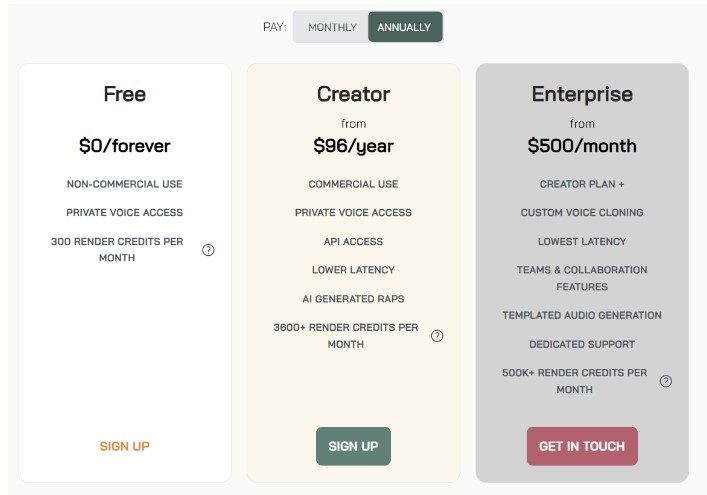Click Templated Audio Generation feature
Screen dimensions: 707x495
click(582, 315)
